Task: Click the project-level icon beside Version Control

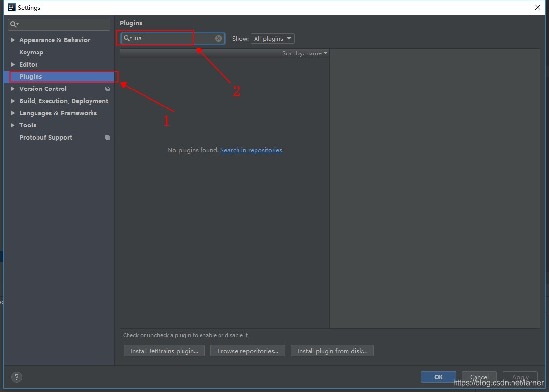Action: 107,89
